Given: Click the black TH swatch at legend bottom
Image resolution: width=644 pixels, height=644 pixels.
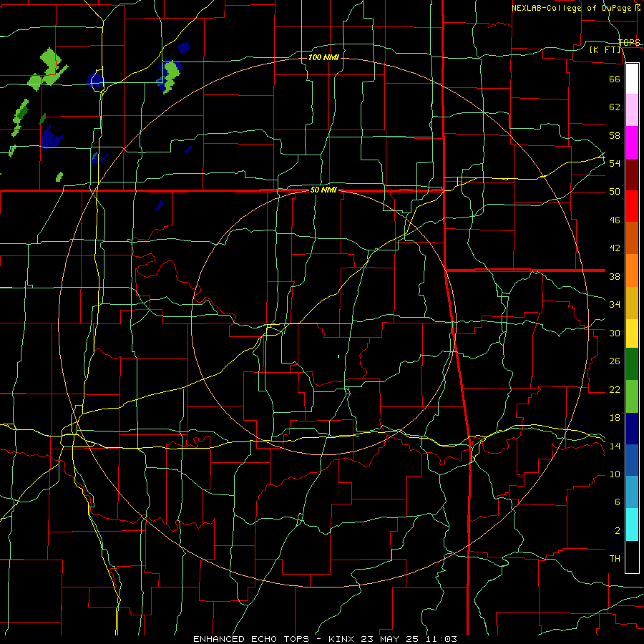Looking at the screenshot, I should click(632, 557).
